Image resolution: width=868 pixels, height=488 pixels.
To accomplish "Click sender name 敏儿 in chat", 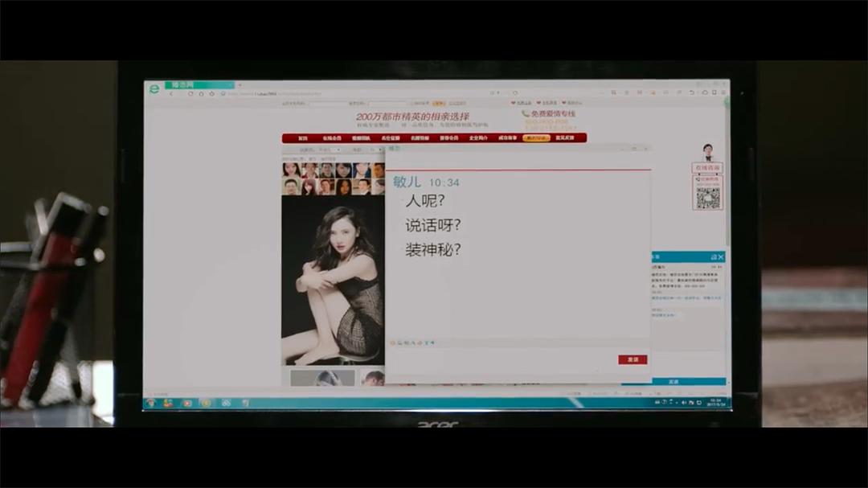I will pos(407,182).
